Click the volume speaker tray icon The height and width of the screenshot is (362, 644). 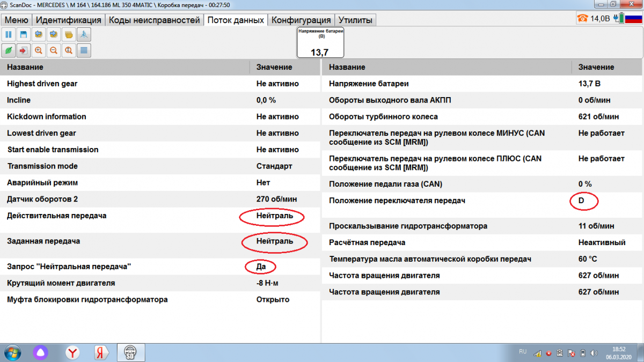pos(594,353)
